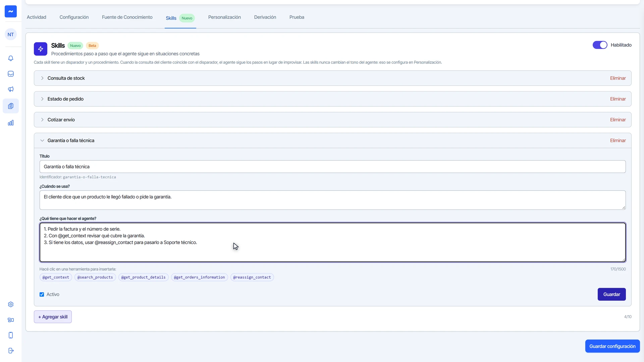644x362 pixels.
Task: Delete the Estado de pedido skill
Action: [x=618, y=99]
